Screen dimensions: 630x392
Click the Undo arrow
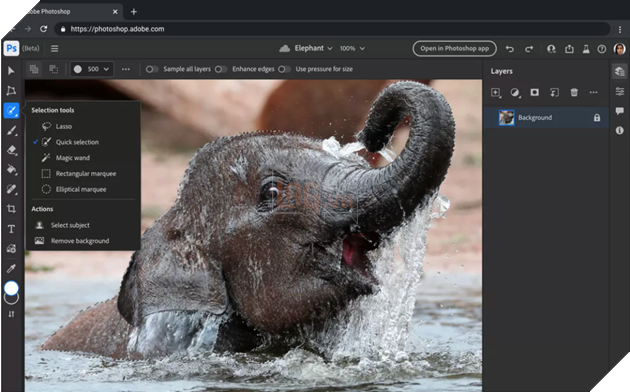click(510, 49)
